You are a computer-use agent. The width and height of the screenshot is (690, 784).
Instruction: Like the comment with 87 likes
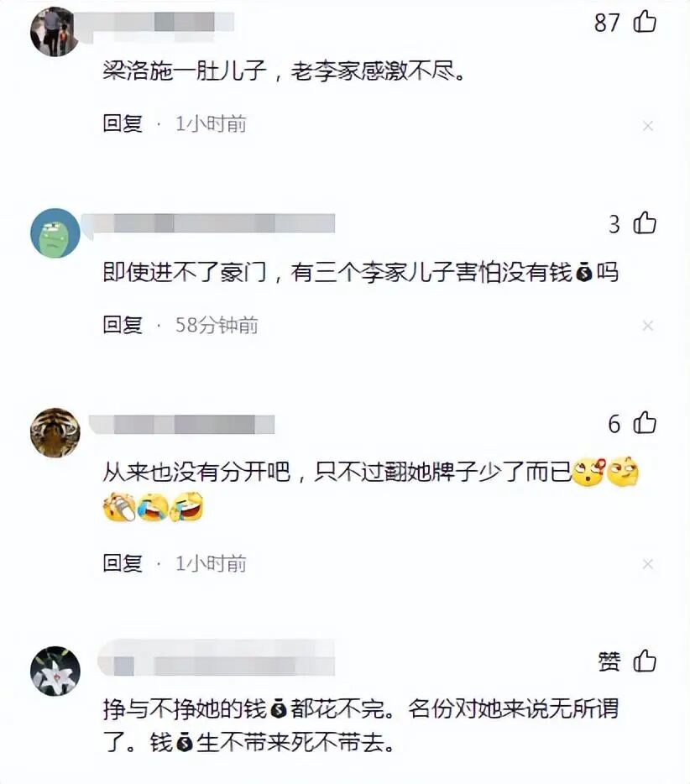(x=645, y=23)
